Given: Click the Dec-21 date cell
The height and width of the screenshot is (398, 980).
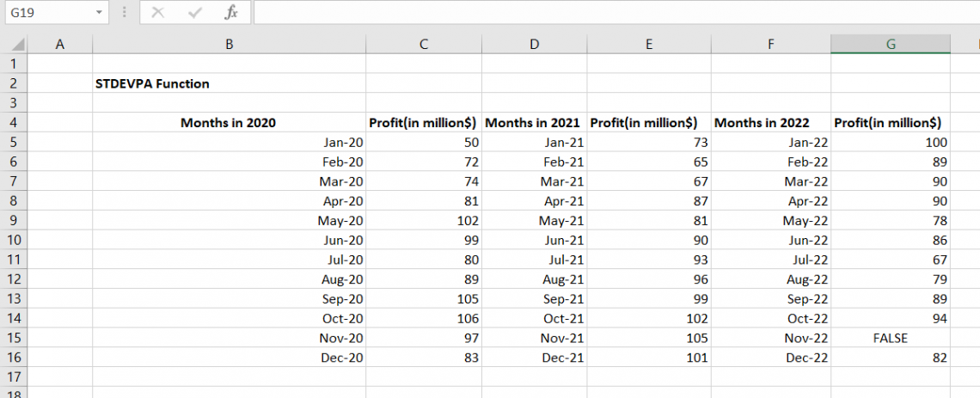Looking at the screenshot, I should click(x=534, y=358).
